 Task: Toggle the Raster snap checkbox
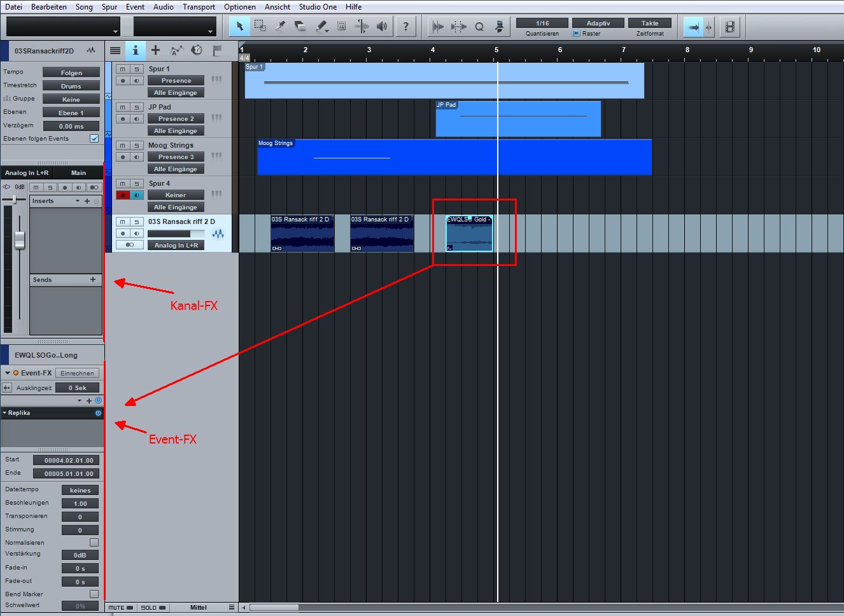click(x=577, y=33)
